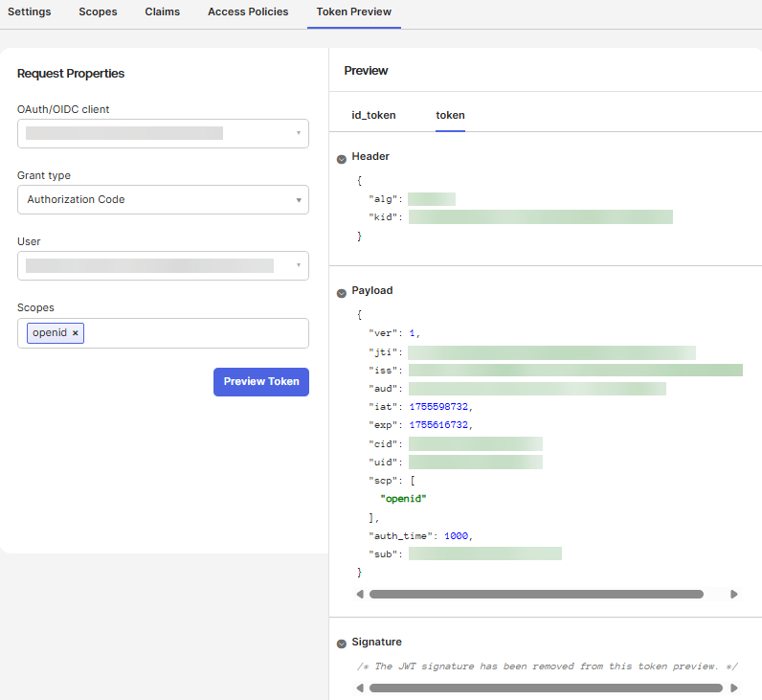Click the Request Properties heading
762x700 pixels.
(x=71, y=74)
